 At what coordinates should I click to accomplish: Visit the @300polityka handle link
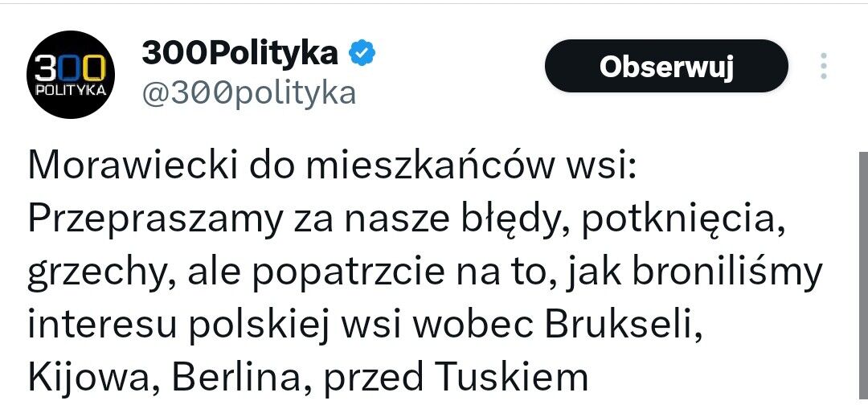click(x=248, y=93)
